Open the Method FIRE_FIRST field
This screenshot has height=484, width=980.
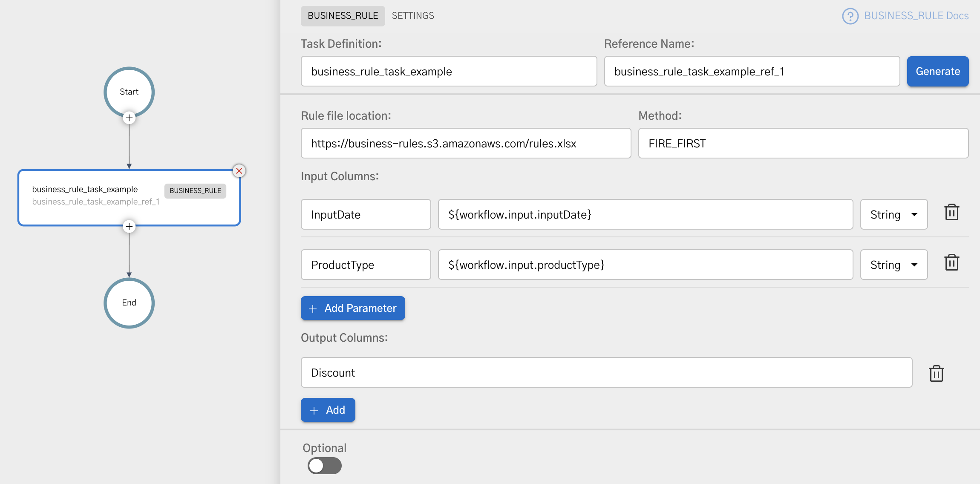(x=803, y=144)
